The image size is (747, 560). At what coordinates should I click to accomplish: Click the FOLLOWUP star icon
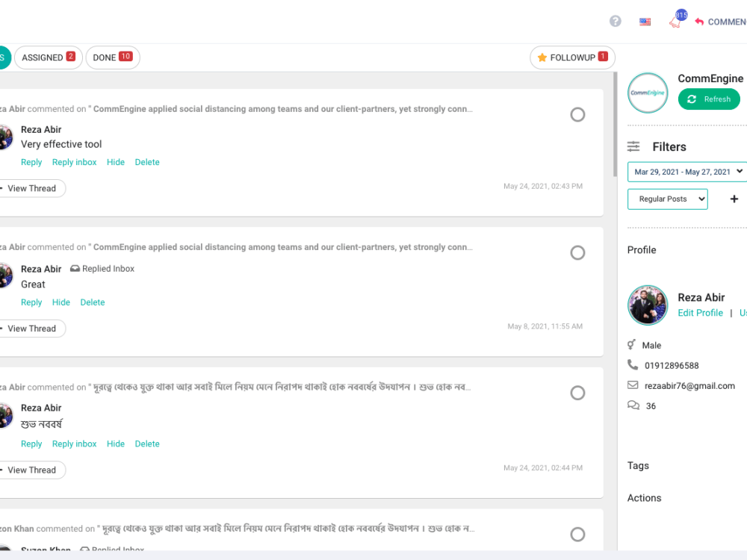(x=542, y=57)
